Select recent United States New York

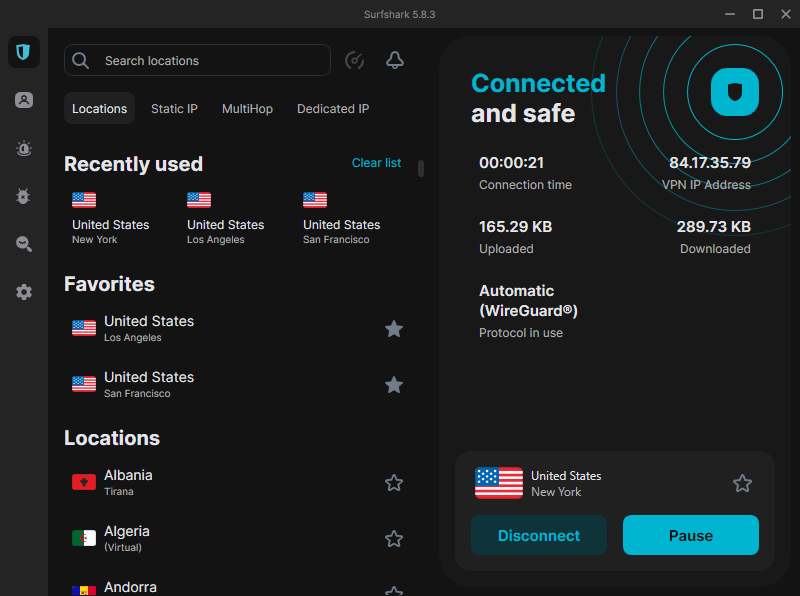[x=111, y=218]
